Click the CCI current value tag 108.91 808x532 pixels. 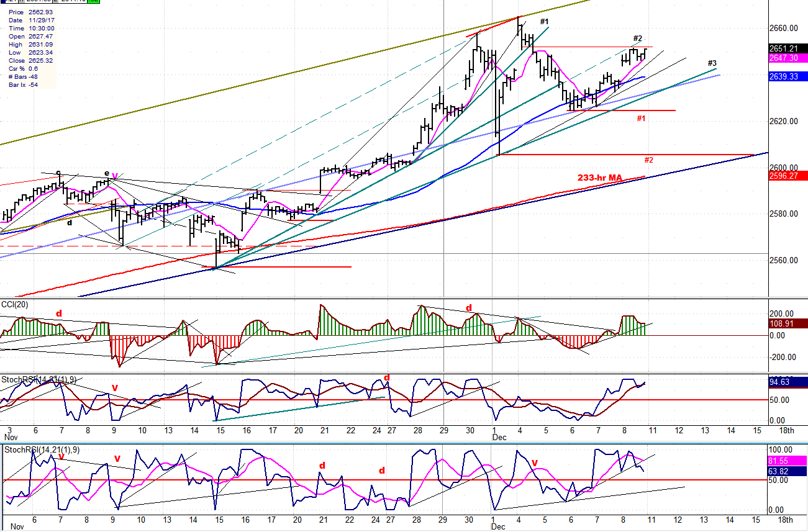coord(787,324)
